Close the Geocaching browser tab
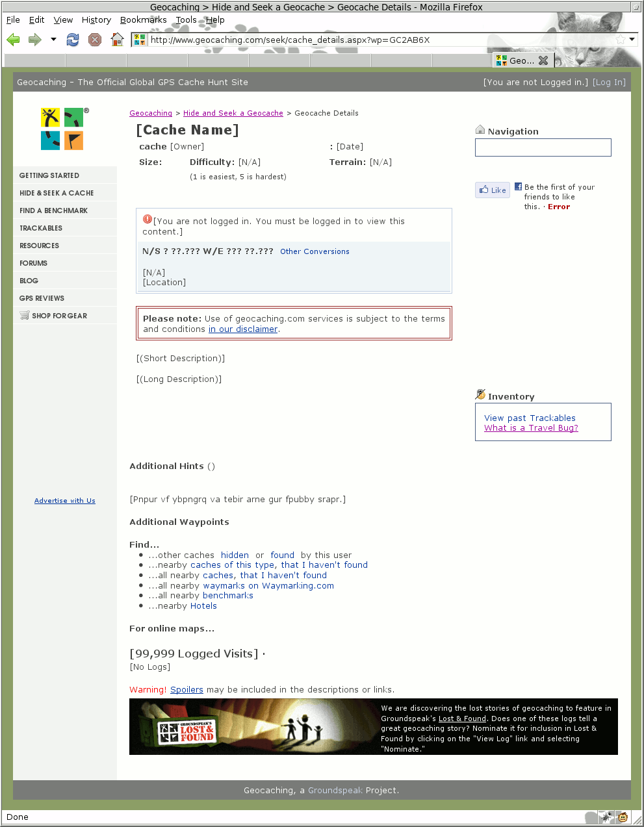The image size is (644, 827). 543,60
